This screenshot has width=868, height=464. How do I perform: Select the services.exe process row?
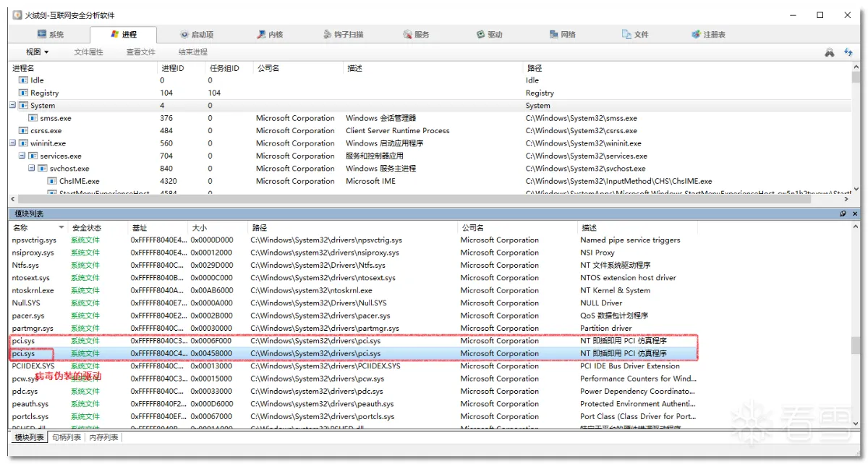(x=430, y=156)
